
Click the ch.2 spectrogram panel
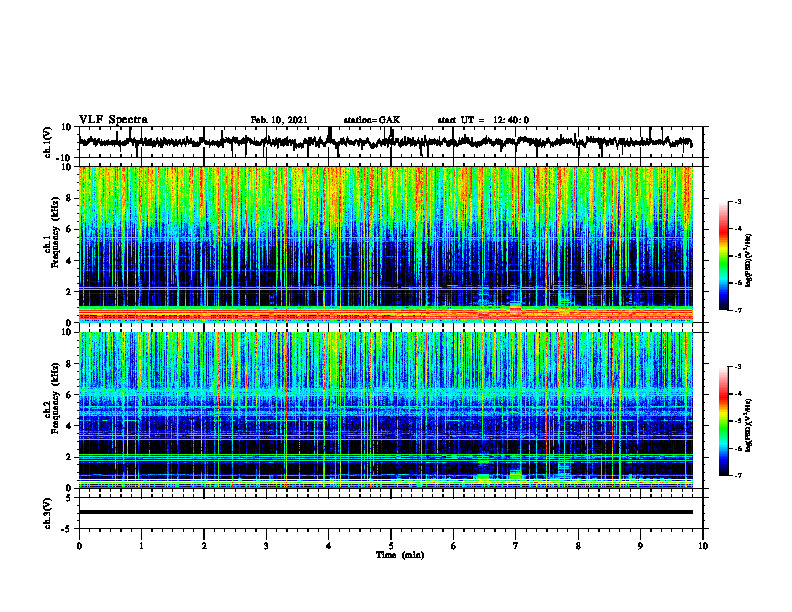386,410
